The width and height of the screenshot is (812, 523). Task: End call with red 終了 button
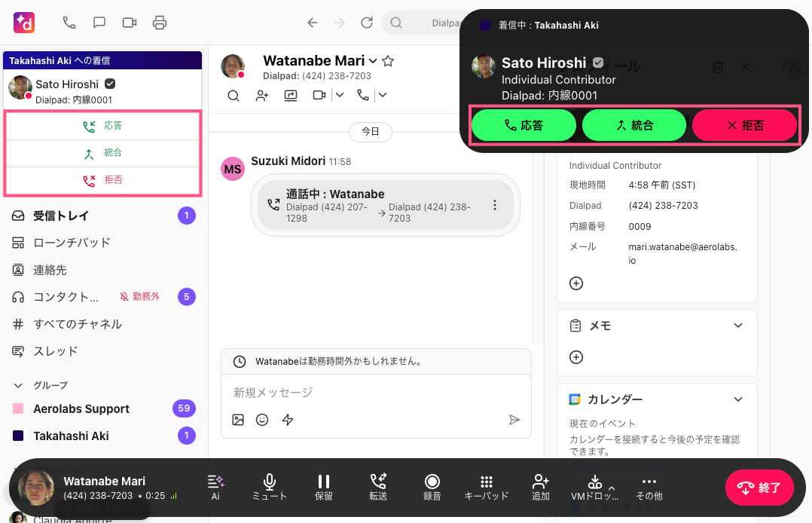pyautogui.click(x=759, y=488)
